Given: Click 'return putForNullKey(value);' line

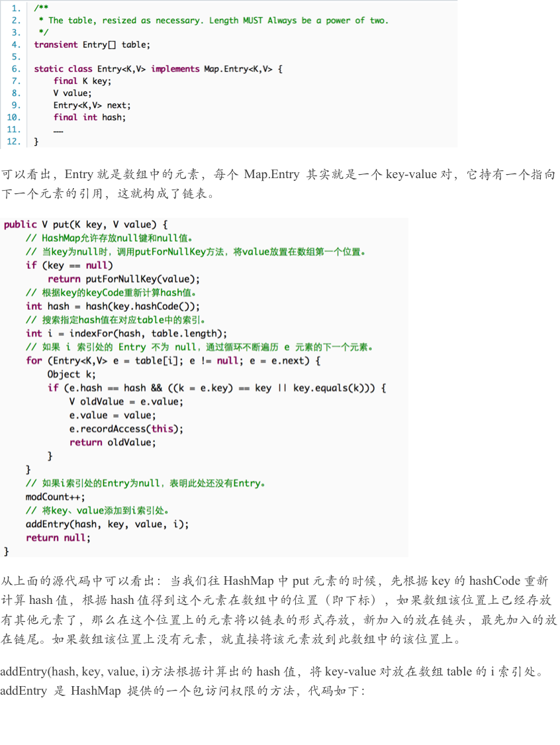Looking at the screenshot, I should (124, 279).
